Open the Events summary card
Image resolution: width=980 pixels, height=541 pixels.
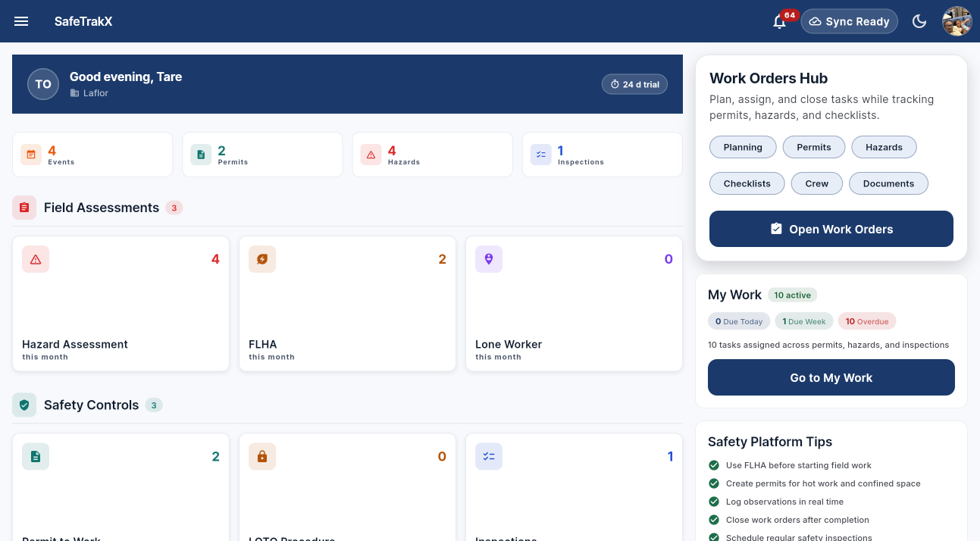click(92, 155)
